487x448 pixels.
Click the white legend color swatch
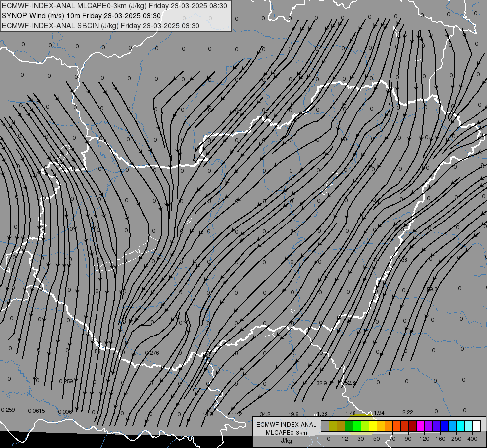477,426
